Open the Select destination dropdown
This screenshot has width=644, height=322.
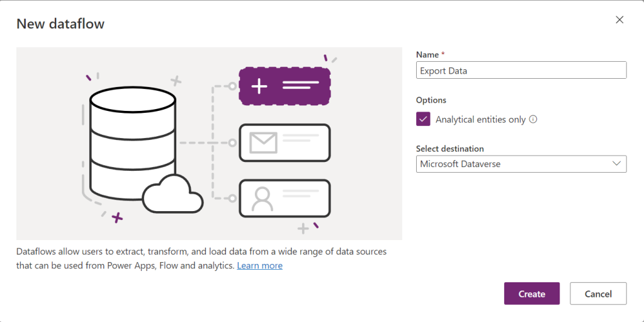pos(521,164)
